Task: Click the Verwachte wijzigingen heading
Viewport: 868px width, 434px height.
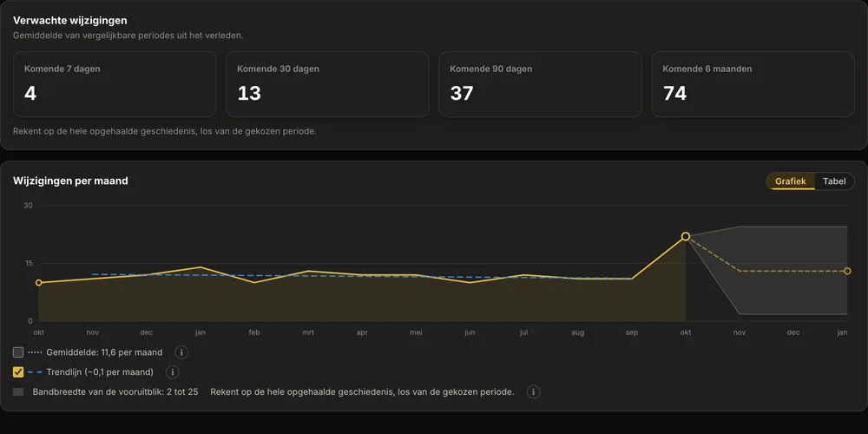Action: tap(69, 21)
